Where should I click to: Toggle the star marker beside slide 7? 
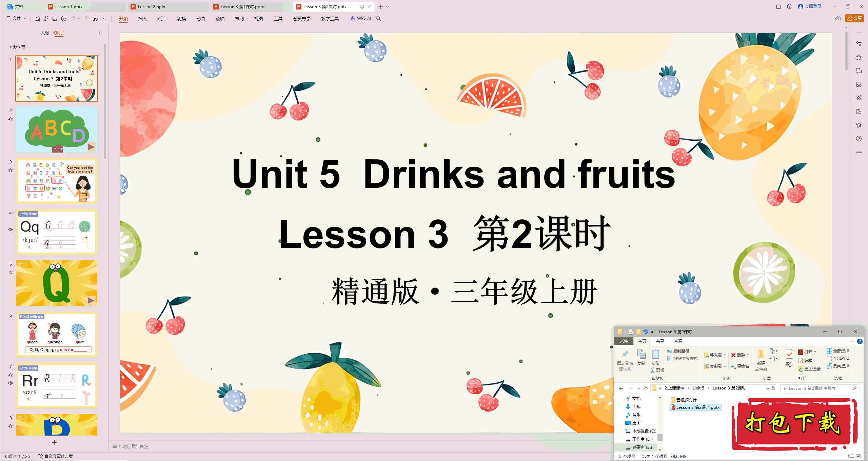[11, 375]
